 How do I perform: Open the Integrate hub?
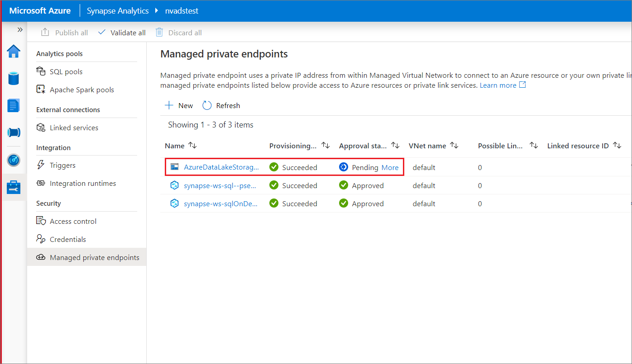pos(14,132)
